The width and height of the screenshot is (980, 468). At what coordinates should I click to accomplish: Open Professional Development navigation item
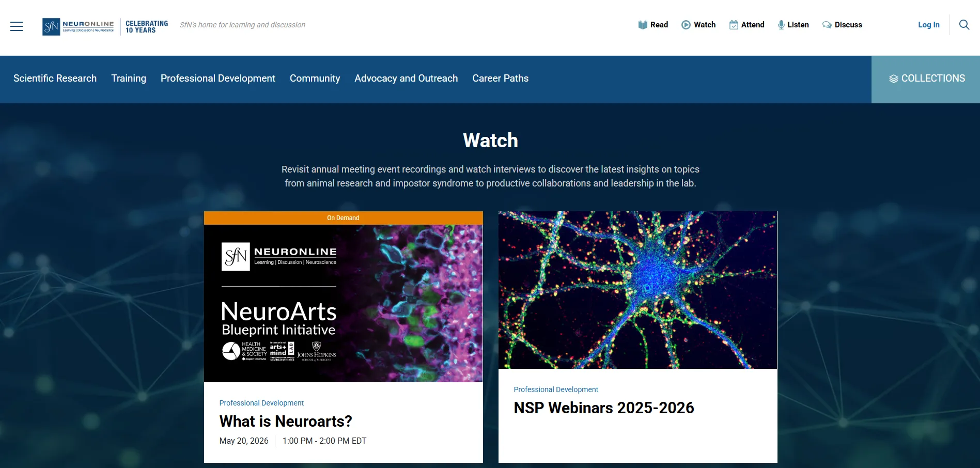click(218, 79)
